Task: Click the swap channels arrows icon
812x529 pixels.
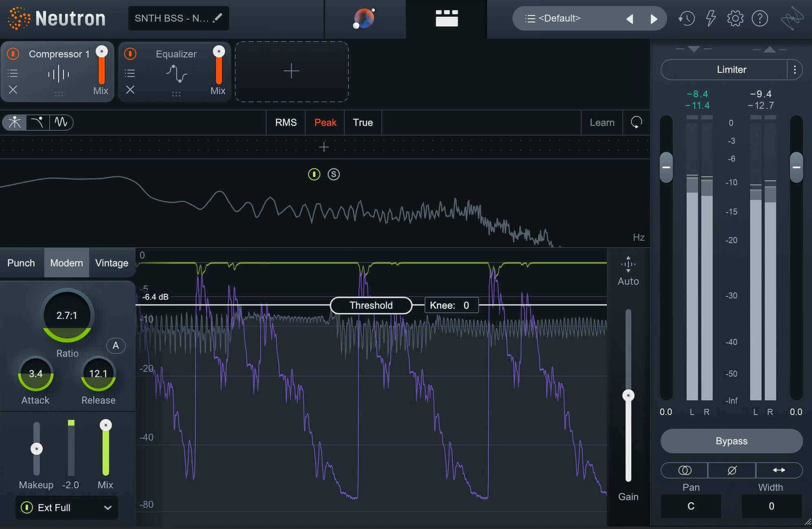Action: coord(779,470)
